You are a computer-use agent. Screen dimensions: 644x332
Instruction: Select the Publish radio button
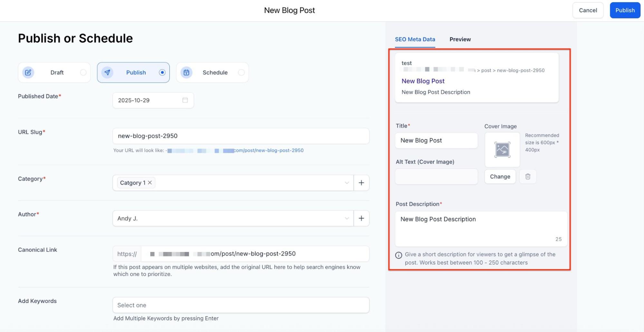pyautogui.click(x=162, y=73)
